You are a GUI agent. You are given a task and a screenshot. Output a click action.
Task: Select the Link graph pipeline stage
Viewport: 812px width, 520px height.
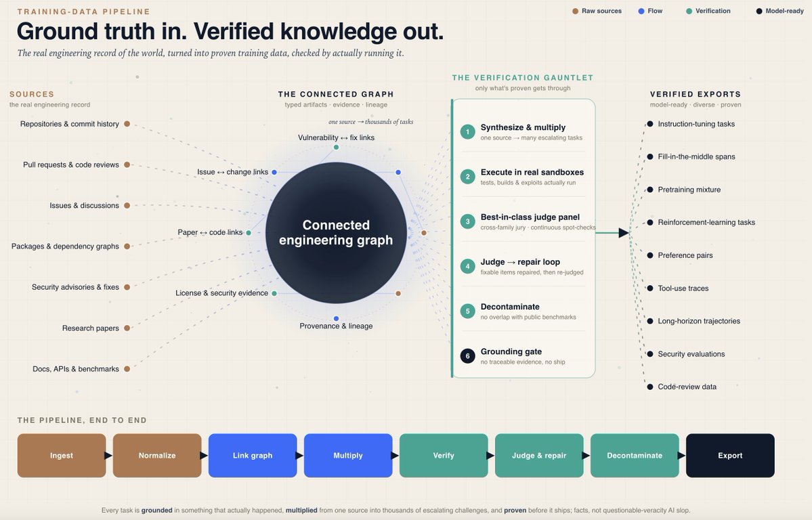coord(253,455)
